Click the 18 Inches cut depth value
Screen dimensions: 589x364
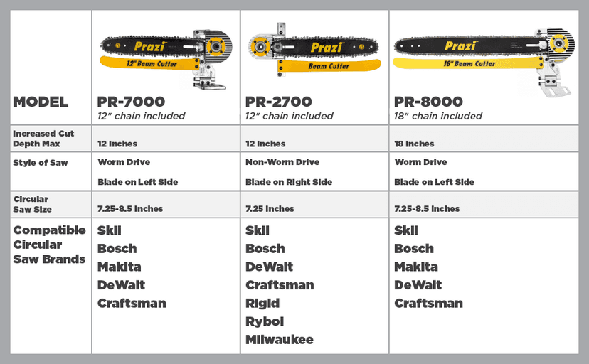click(x=414, y=144)
